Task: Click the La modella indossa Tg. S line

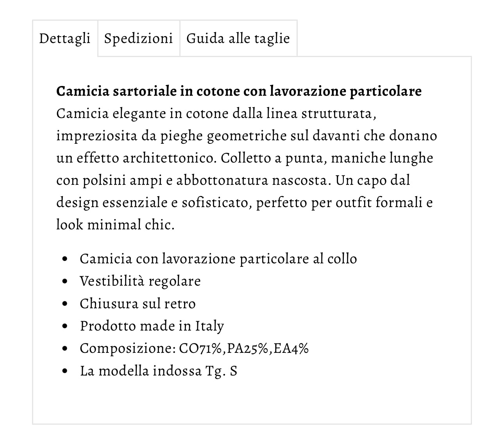Action: [x=158, y=371]
